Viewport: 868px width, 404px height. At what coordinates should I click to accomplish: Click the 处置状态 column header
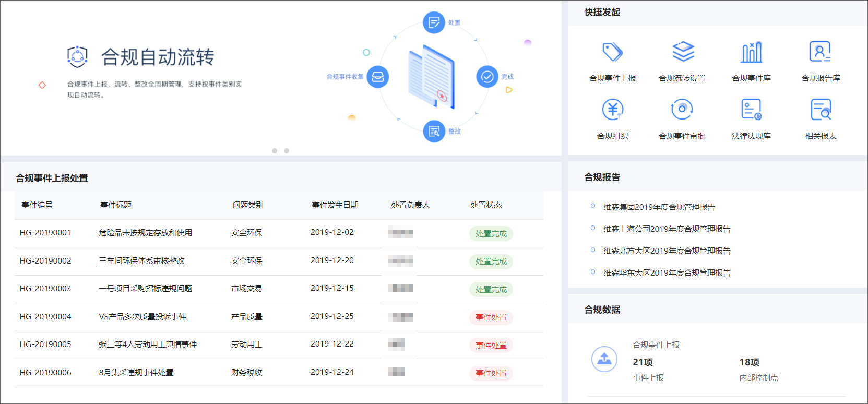coord(486,205)
